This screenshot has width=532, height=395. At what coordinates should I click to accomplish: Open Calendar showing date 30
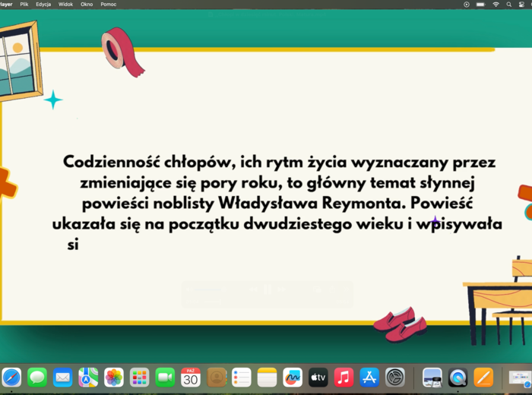click(190, 377)
